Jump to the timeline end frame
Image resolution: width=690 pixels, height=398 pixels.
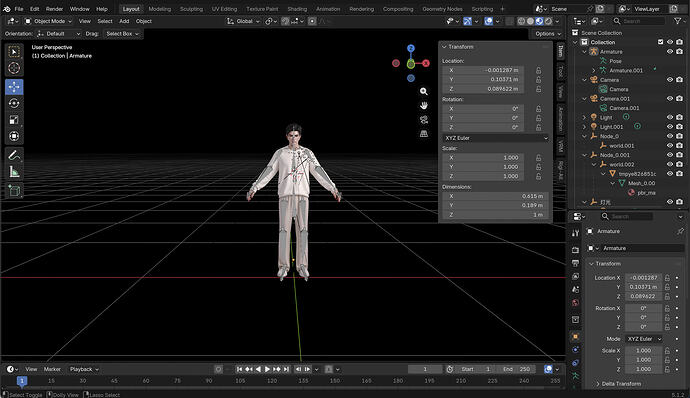pyautogui.click(x=286, y=369)
